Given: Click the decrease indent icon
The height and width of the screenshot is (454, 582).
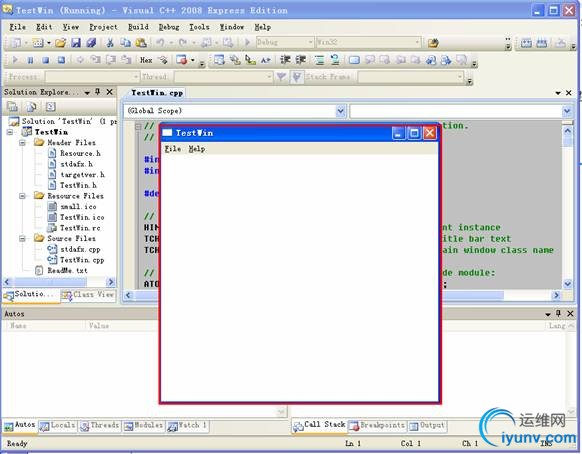Looking at the screenshot, I should click(x=285, y=60).
